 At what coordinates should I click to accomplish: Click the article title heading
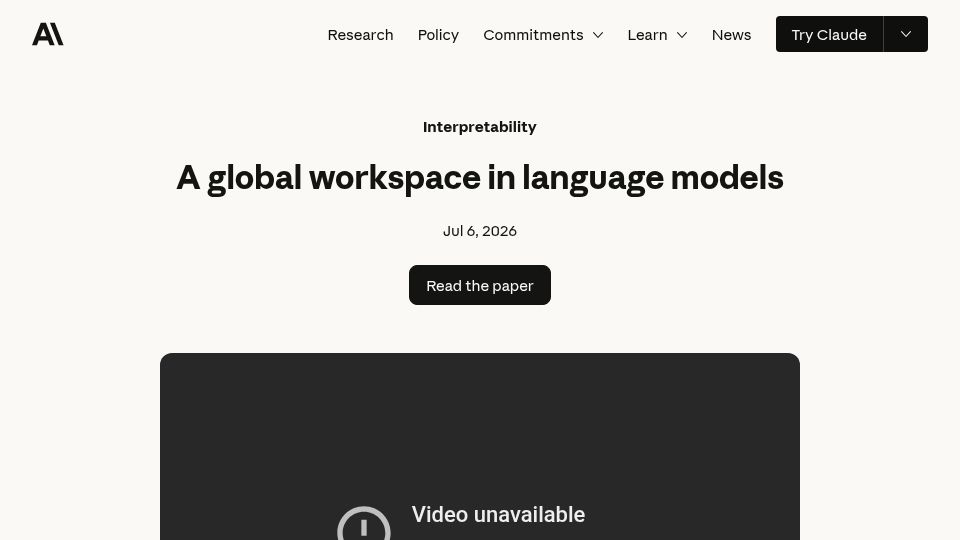pos(479,178)
